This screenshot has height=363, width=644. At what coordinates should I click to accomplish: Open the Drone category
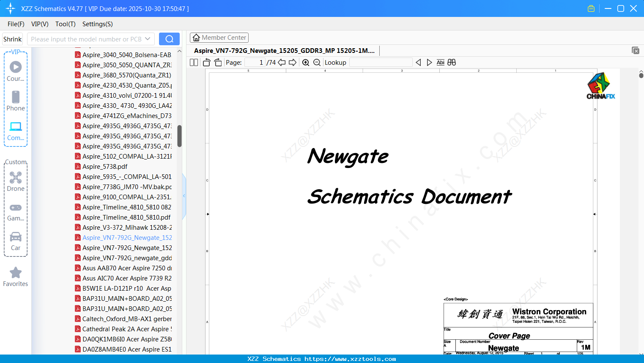point(16,181)
